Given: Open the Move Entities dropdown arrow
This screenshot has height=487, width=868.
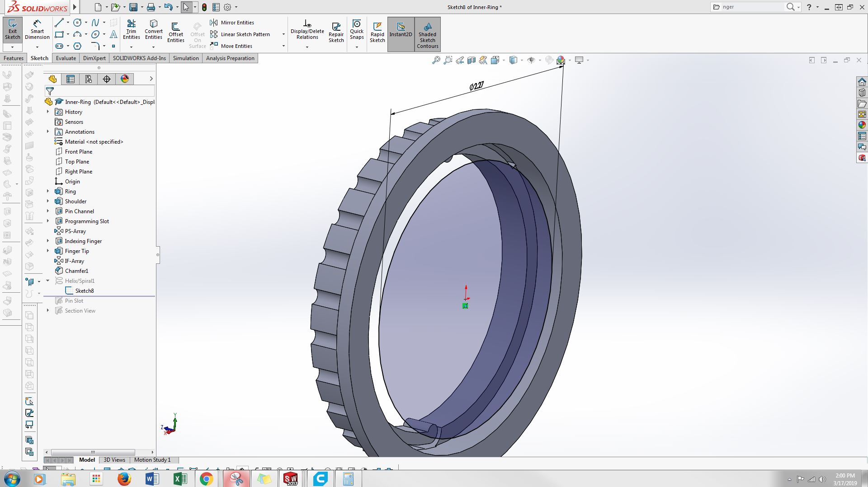Looking at the screenshot, I should [x=283, y=46].
